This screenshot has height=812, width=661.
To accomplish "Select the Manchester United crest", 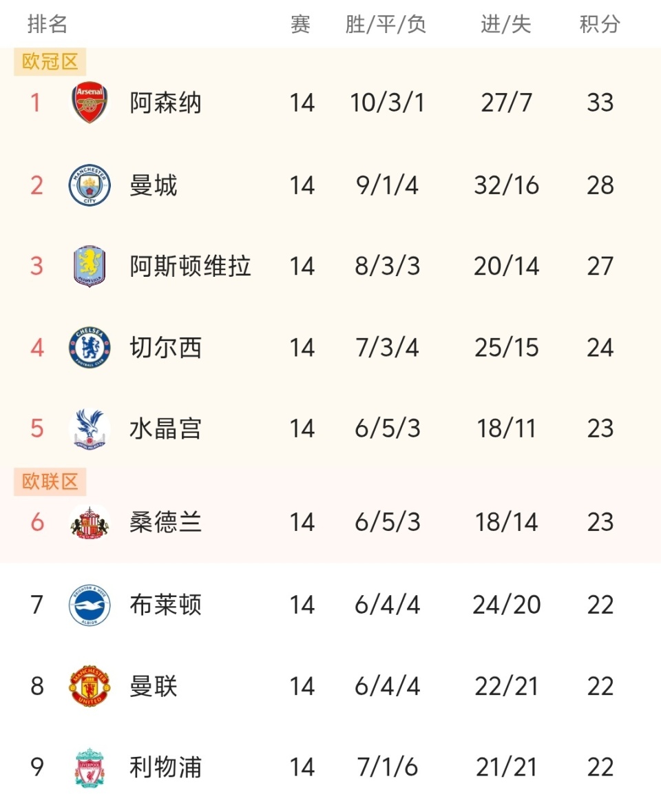I will 90,687.
